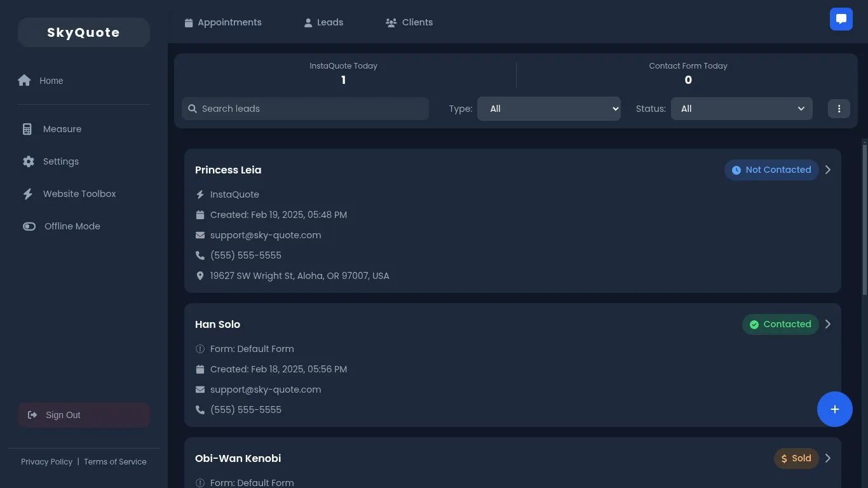Viewport: 868px width, 488px height.
Task: Click the clock icon in Not Contacted badge
Action: point(736,170)
